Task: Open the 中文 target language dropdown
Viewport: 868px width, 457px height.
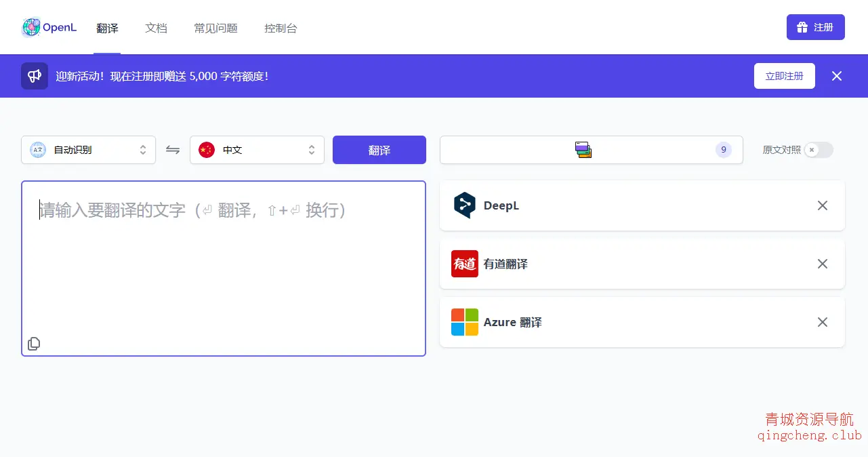Action: pyautogui.click(x=257, y=150)
